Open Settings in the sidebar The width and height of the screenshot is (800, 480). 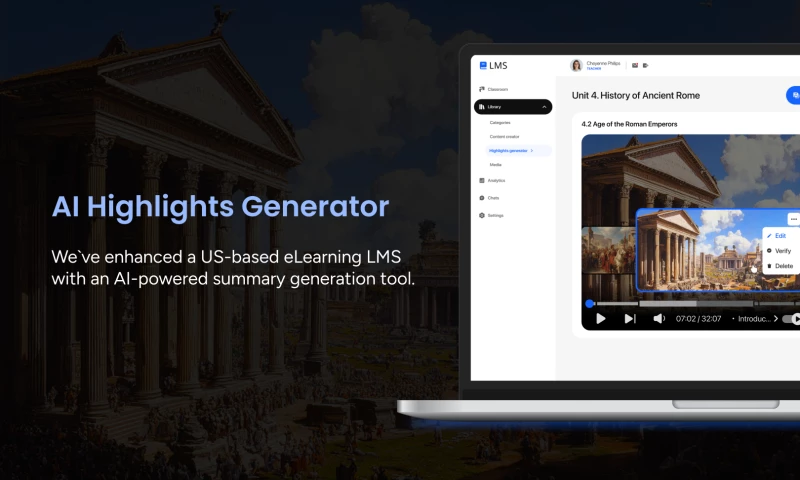pos(491,215)
